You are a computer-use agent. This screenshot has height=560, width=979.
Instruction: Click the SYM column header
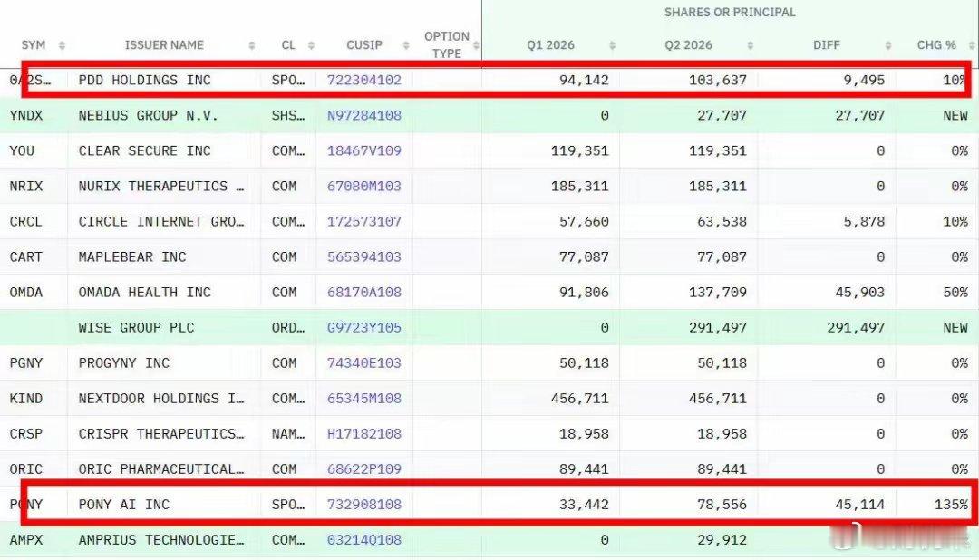pos(34,45)
